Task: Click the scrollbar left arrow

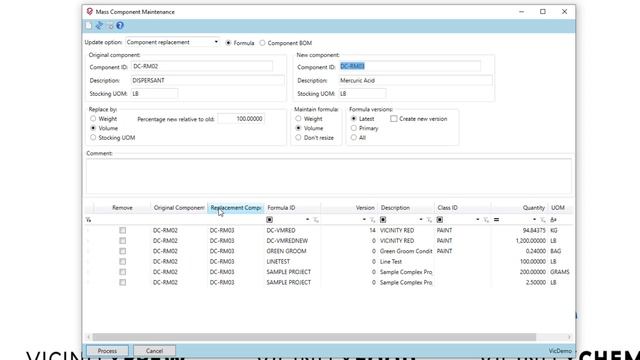Action: 89,337
